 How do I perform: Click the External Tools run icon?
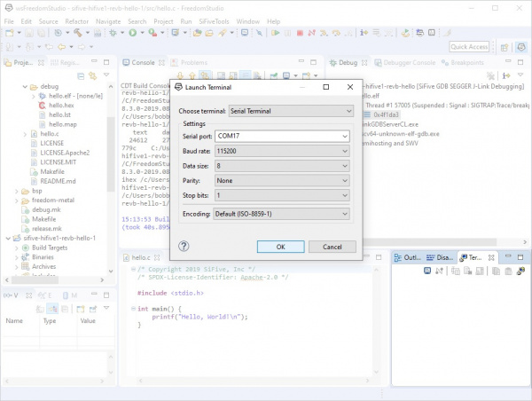click(x=153, y=33)
